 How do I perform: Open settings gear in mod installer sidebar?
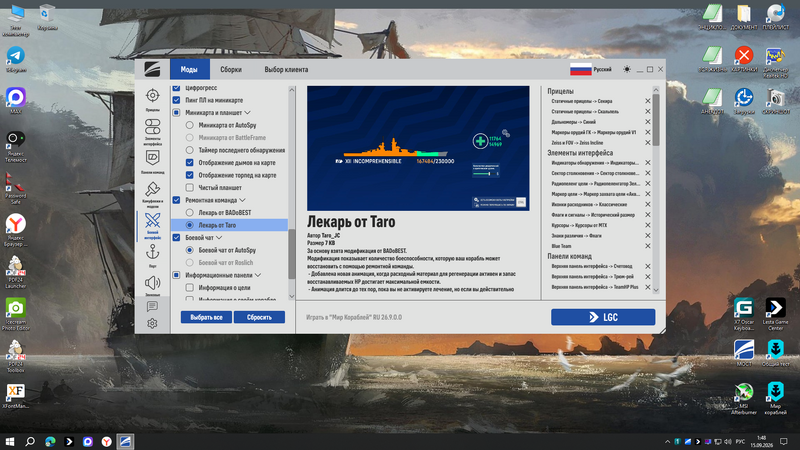pyautogui.click(x=152, y=323)
